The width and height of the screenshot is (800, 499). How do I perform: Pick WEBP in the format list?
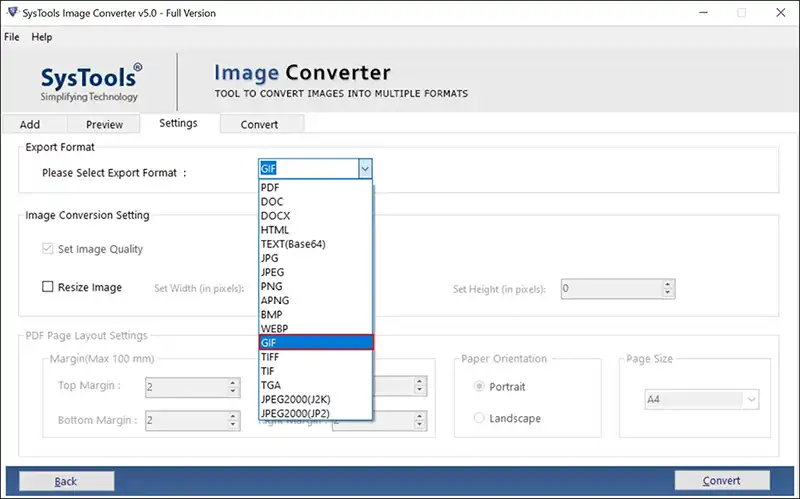pyautogui.click(x=315, y=329)
